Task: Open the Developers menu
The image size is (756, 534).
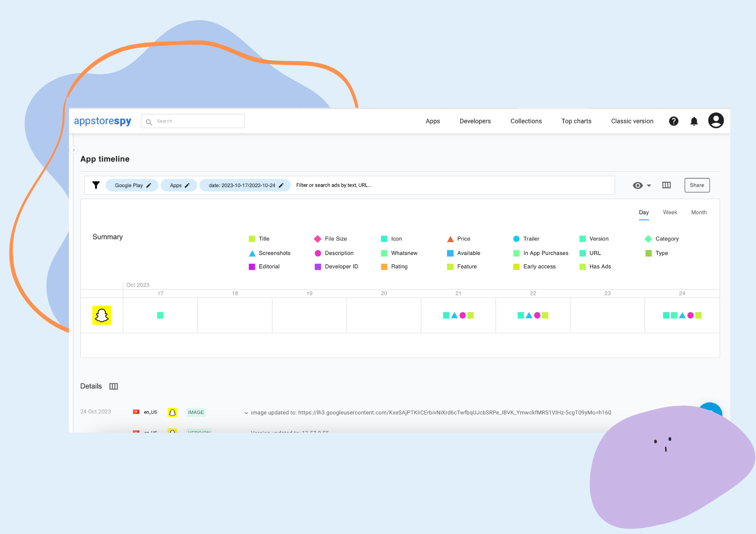Action: 475,121
